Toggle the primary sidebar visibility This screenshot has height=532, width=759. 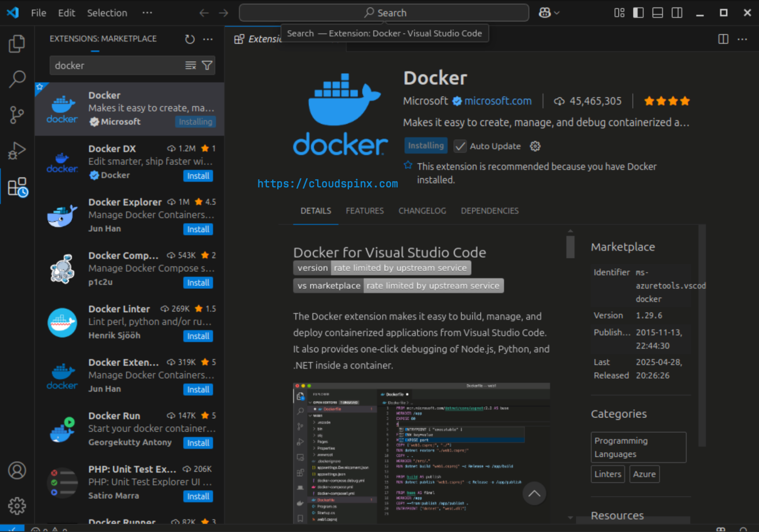click(638, 12)
